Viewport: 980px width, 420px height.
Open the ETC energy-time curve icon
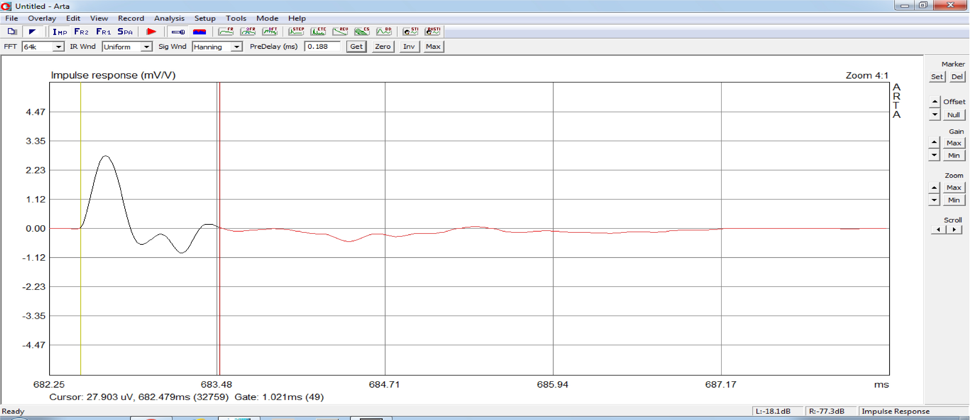point(318,32)
